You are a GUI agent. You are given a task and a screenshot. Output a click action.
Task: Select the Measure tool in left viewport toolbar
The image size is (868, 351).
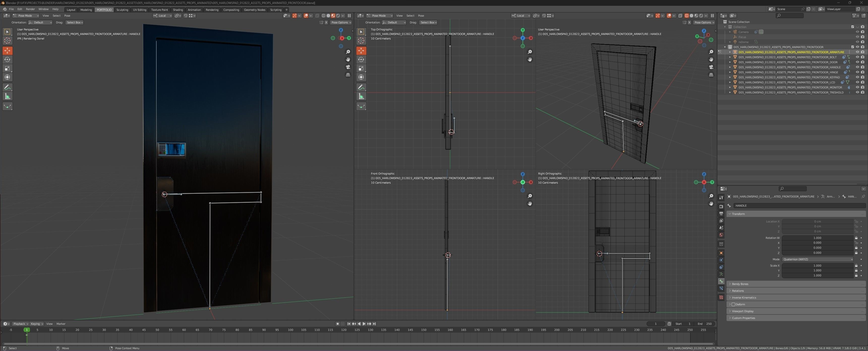pyautogui.click(x=7, y=97)
